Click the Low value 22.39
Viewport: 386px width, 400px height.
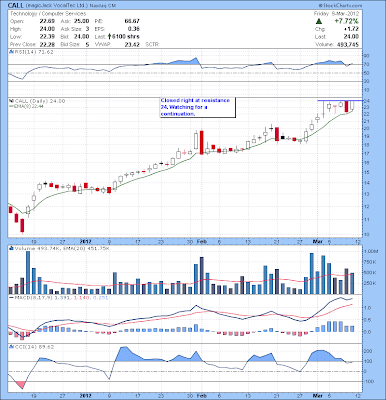tap(47, 37)
